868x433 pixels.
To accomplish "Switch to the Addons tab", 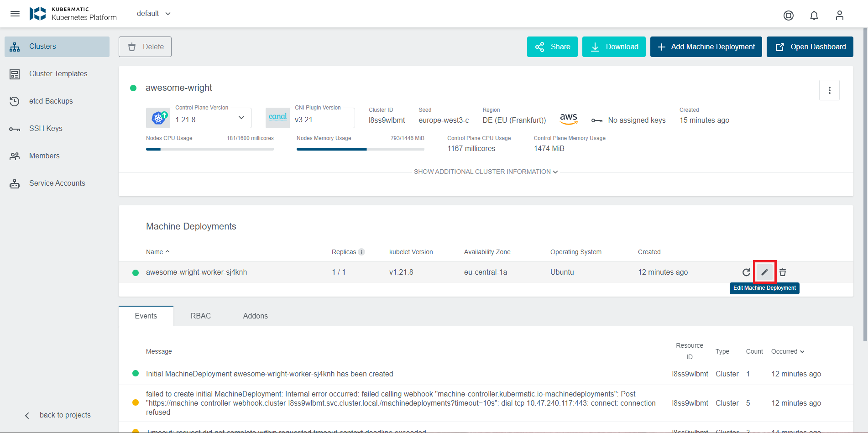I will [255, 315].
